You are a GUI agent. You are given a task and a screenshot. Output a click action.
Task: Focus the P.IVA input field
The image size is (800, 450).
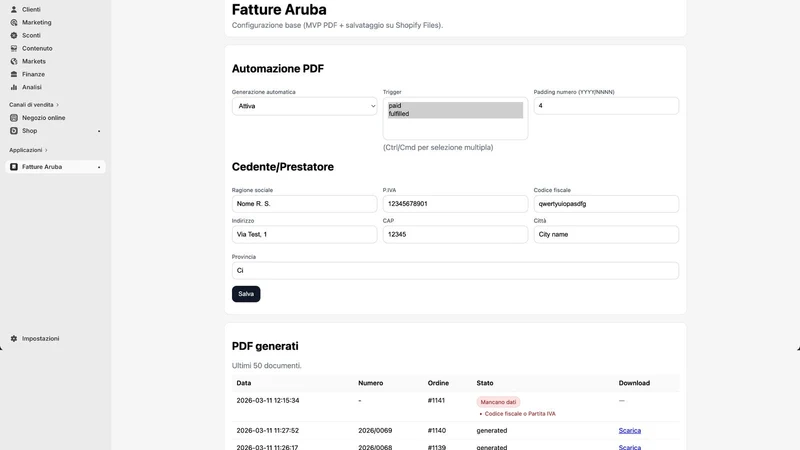coord(455,204)
